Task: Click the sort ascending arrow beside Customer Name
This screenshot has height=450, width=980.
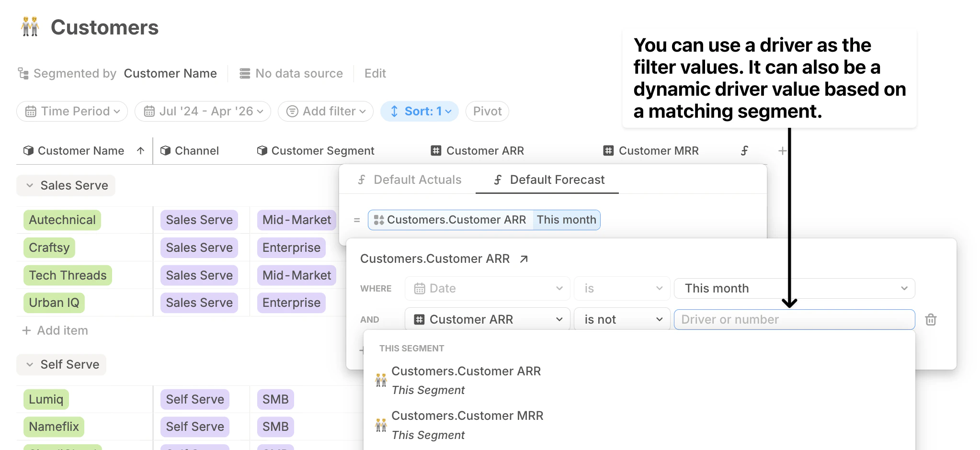Action: click(140, 151)
